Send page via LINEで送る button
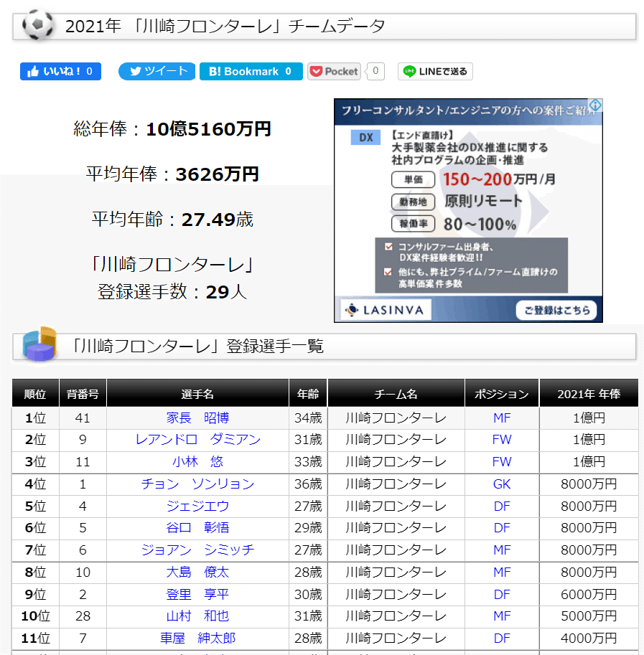The image size is (644, 655). pos(435,72)
